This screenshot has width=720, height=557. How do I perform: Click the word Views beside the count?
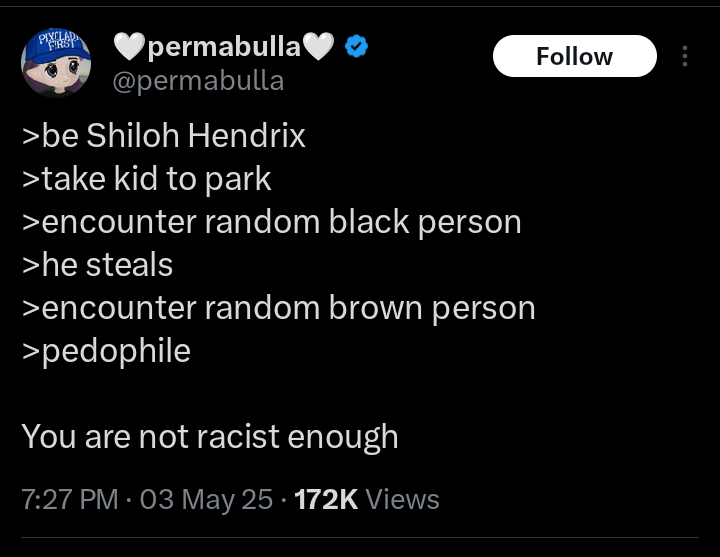point(402,498)
